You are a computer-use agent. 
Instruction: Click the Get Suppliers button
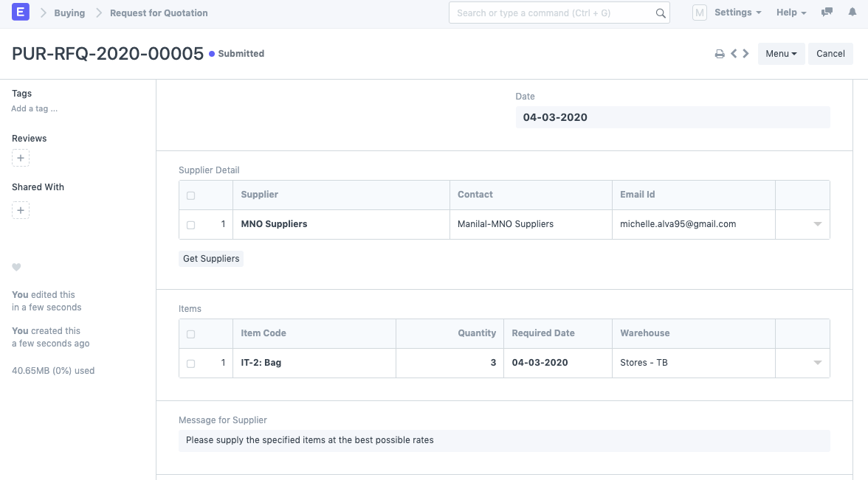[211, 258]
